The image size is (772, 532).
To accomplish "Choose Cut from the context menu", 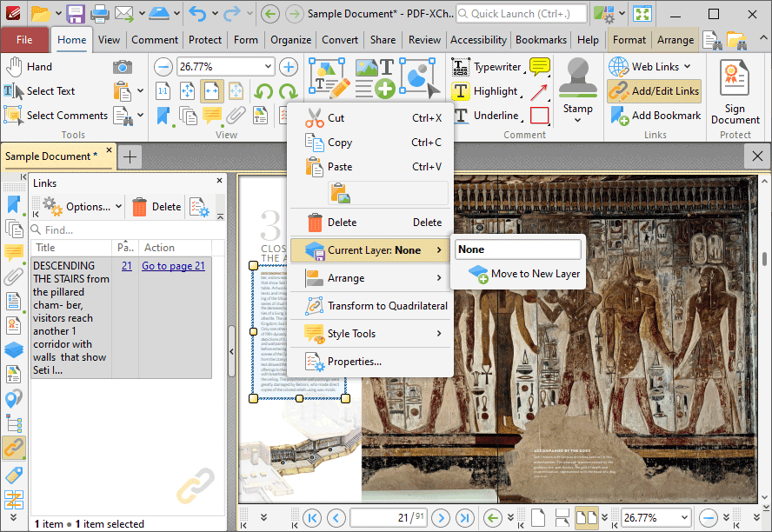I will (x=369, y=118).
